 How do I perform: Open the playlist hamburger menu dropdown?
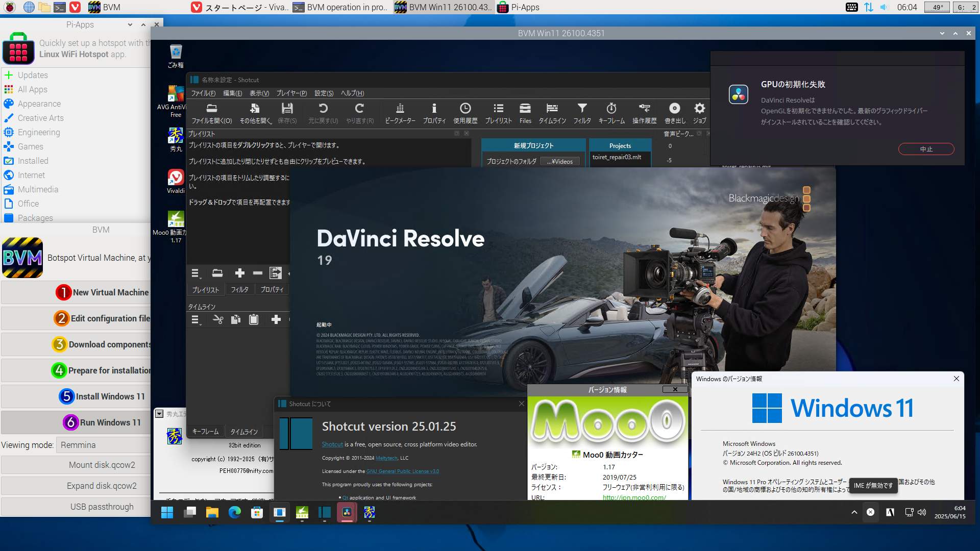(196, 273)
